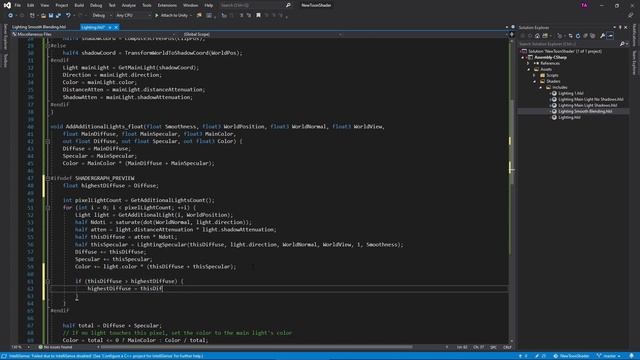Open the Edit menu
The width and height of the screenshot is (640, 360).
[31, 5]
